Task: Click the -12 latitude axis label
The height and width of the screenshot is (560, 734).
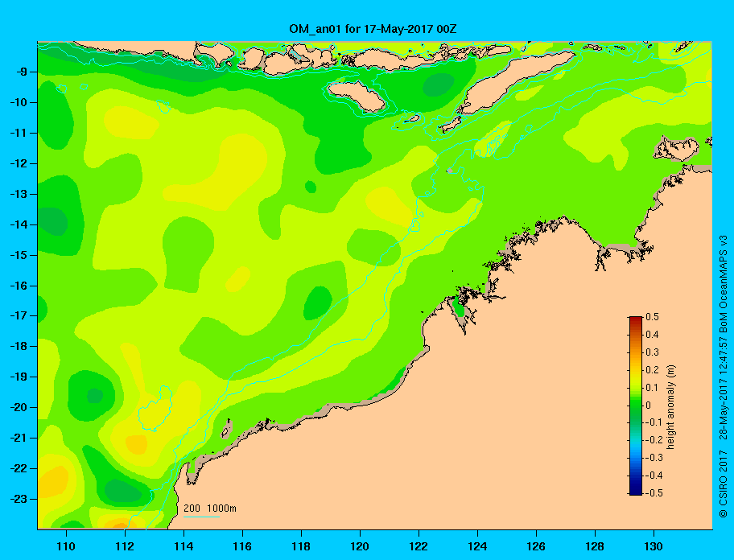Action: pos(18,164)
